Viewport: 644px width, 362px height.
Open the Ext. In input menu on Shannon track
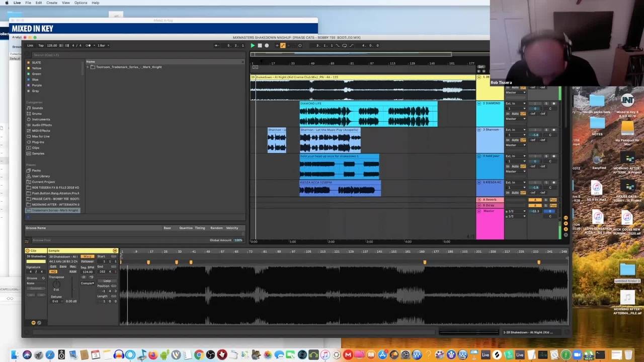tap(515, 130)
